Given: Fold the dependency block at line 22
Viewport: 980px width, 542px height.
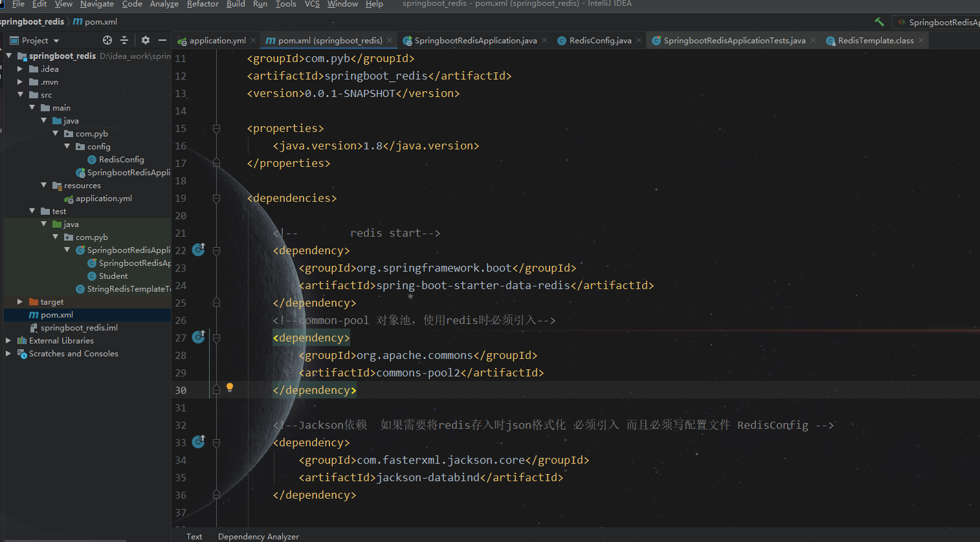Looking at the screenshot, I should (x=217, y=250).
